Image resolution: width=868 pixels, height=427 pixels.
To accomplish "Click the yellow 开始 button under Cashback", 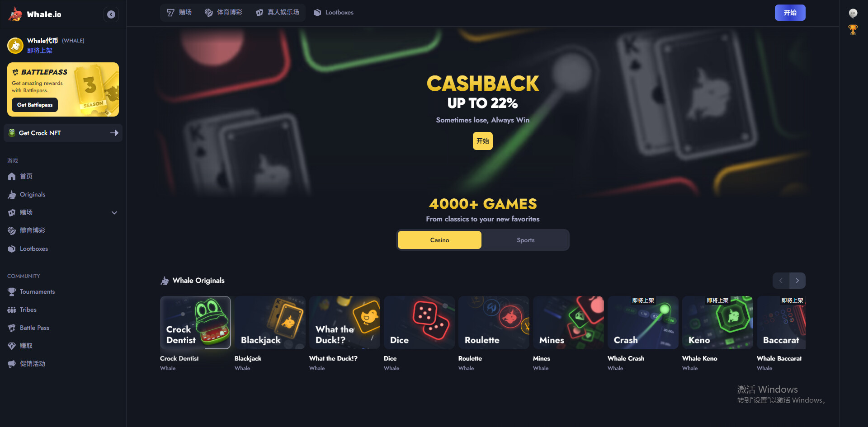I will [x=482, y=141].
